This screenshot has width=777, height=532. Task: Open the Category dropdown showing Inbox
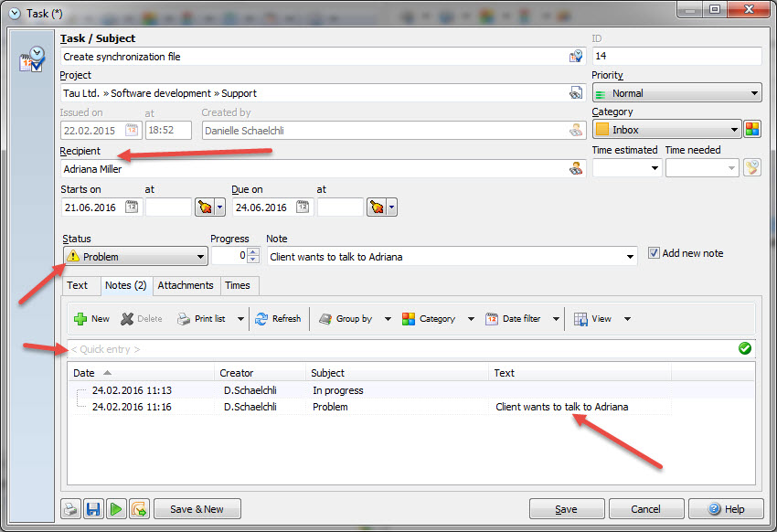[734, 130]
